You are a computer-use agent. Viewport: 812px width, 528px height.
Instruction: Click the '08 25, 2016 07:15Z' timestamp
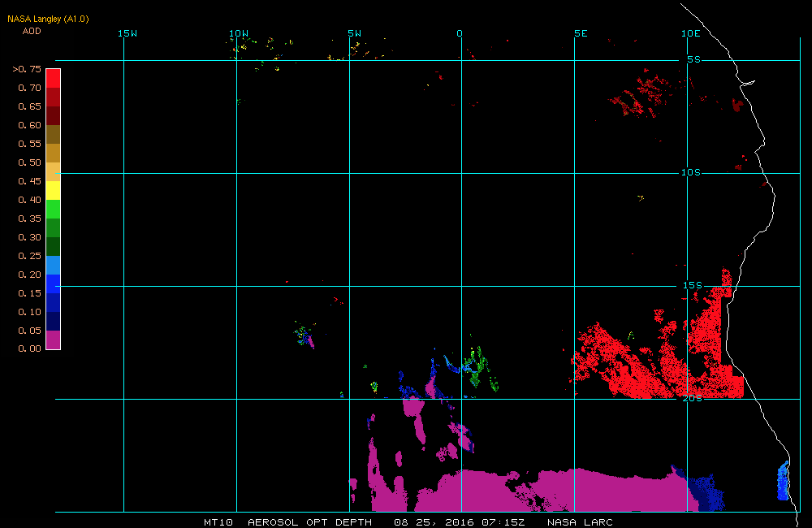pyautogui.click(x=460, y=522)
